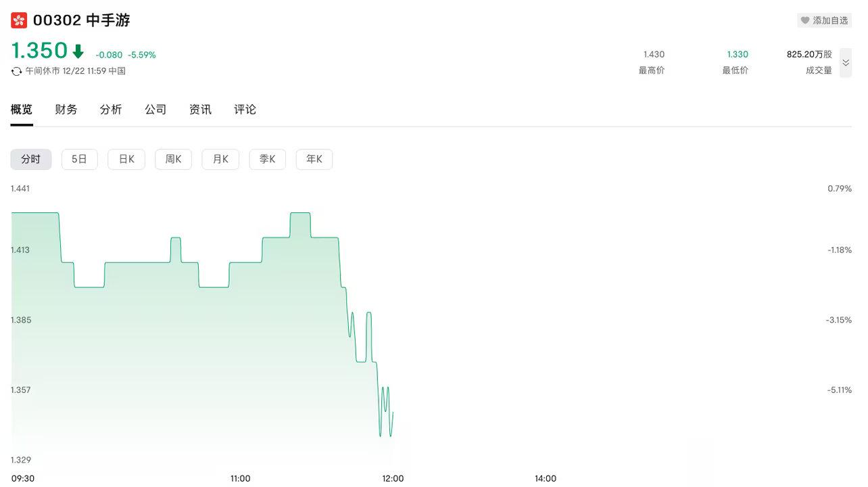This screenshot has height=487, width=868.
Task: Select the 分时 chart mode
Action: [31, 160]
